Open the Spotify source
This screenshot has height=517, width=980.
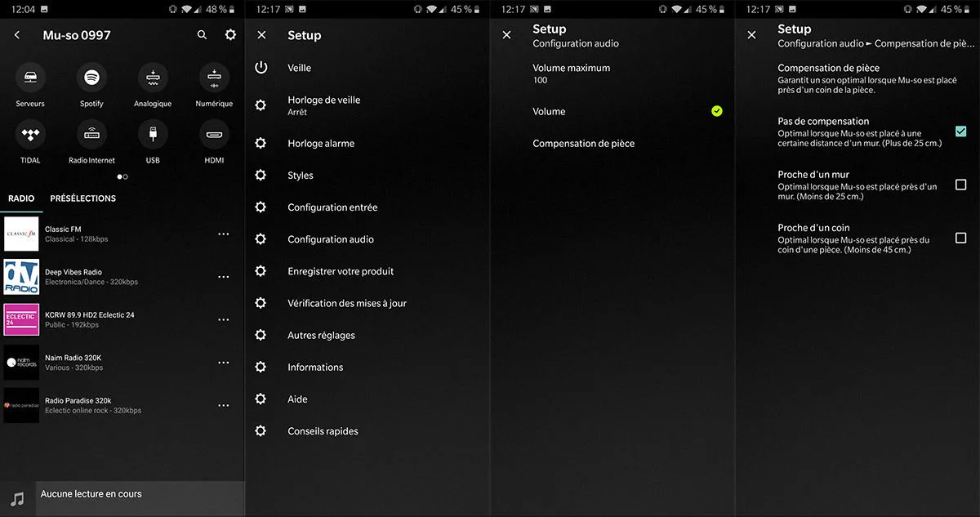(x=91, y=78)
